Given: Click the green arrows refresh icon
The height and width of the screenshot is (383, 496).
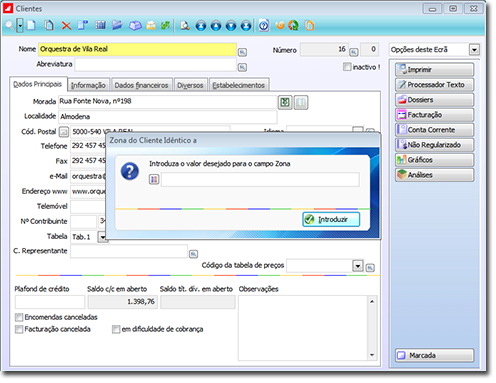Looking at the screenshot, I should tap(165, 25).
